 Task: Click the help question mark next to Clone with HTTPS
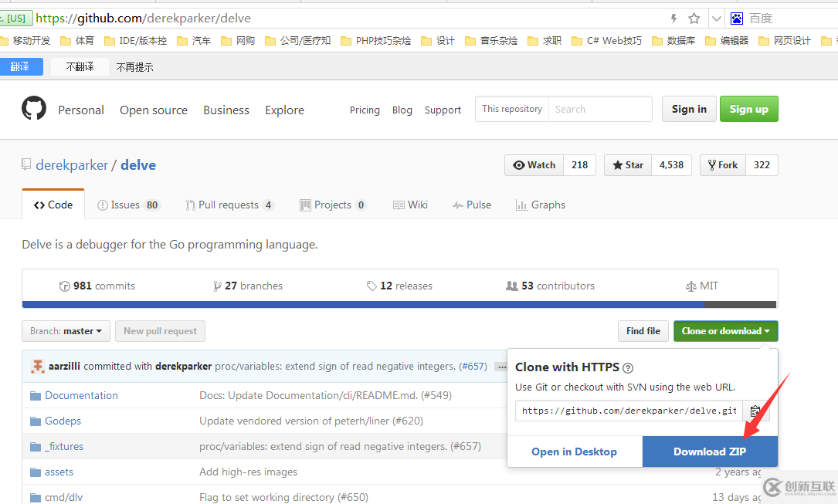coord(628,368)
